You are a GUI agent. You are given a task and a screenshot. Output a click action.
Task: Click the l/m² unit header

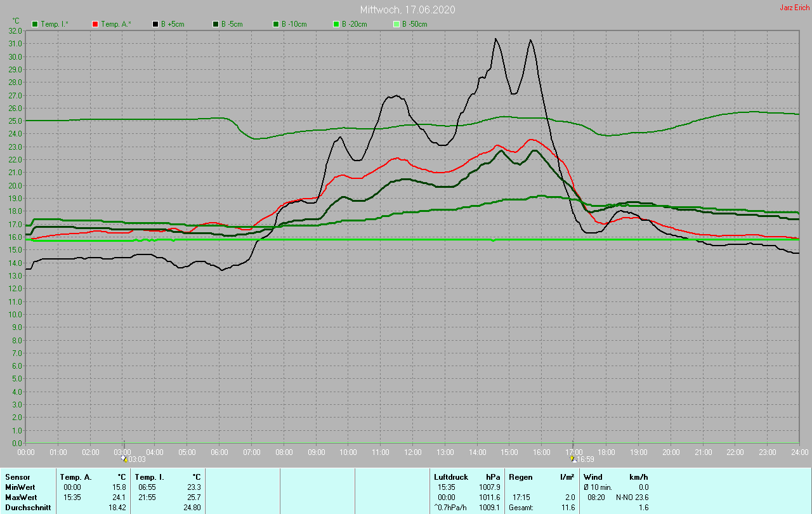click(x=568, y=477)
